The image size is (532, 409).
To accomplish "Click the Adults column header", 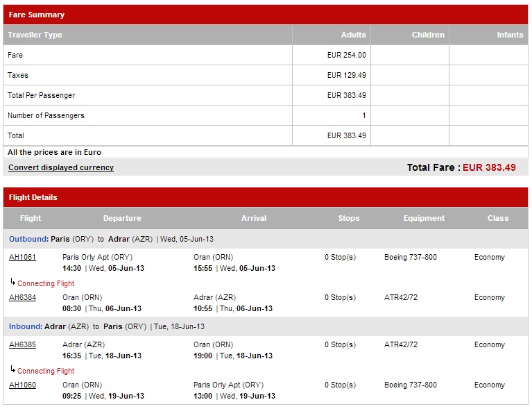I will tap(354, 35).
